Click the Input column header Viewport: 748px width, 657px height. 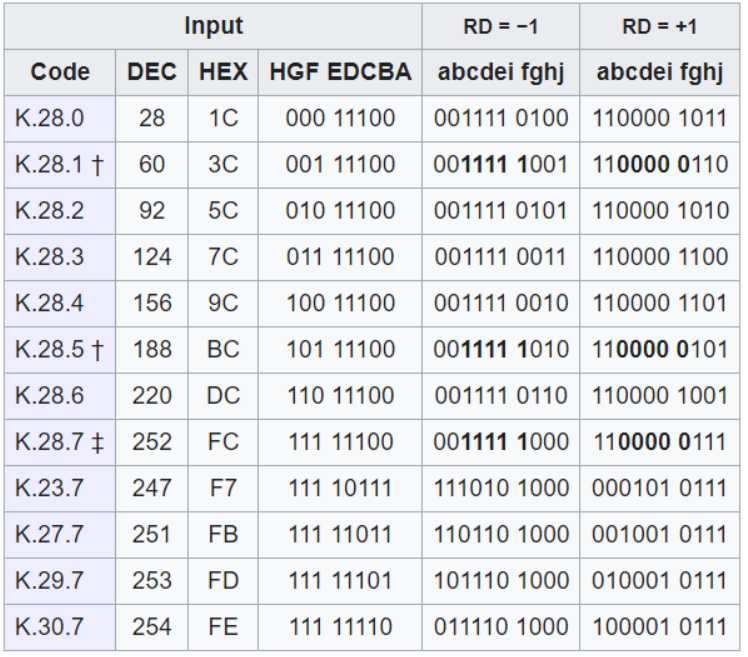click(x=213, y=26)
